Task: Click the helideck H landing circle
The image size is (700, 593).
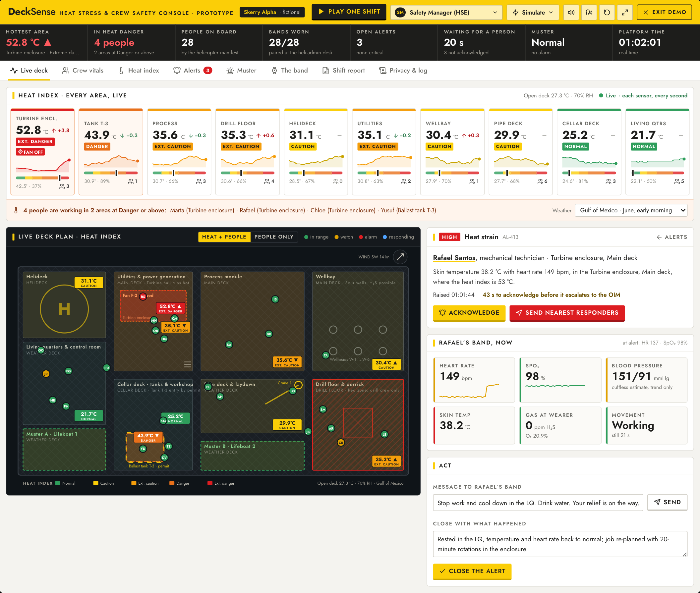Action: click(64, 309)
